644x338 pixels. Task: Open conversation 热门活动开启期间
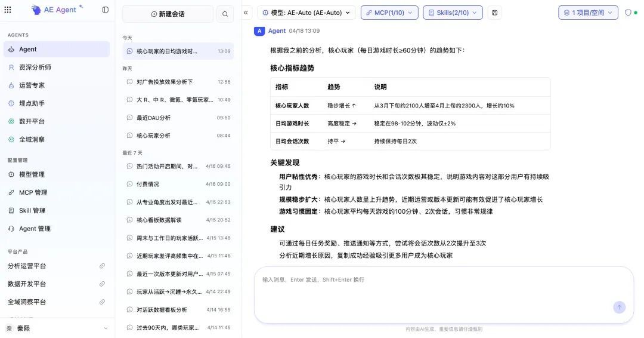(x=178, y=166)
